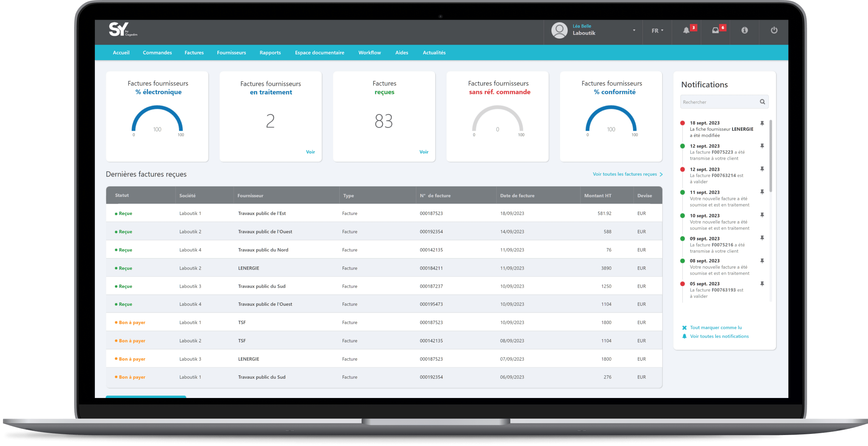Open the Aides menu
This screenshot has width=868, height=446.
pos(402,53)
